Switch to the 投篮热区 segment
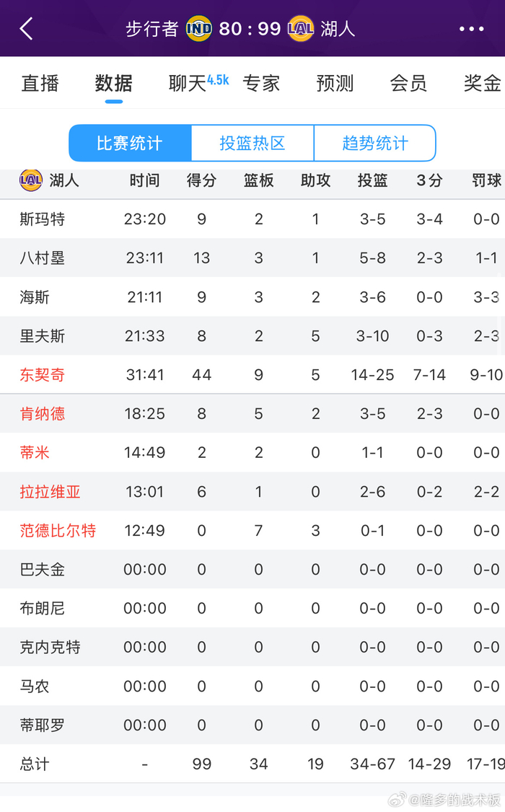This screenshot has height=812, width=505. [252, 144]
